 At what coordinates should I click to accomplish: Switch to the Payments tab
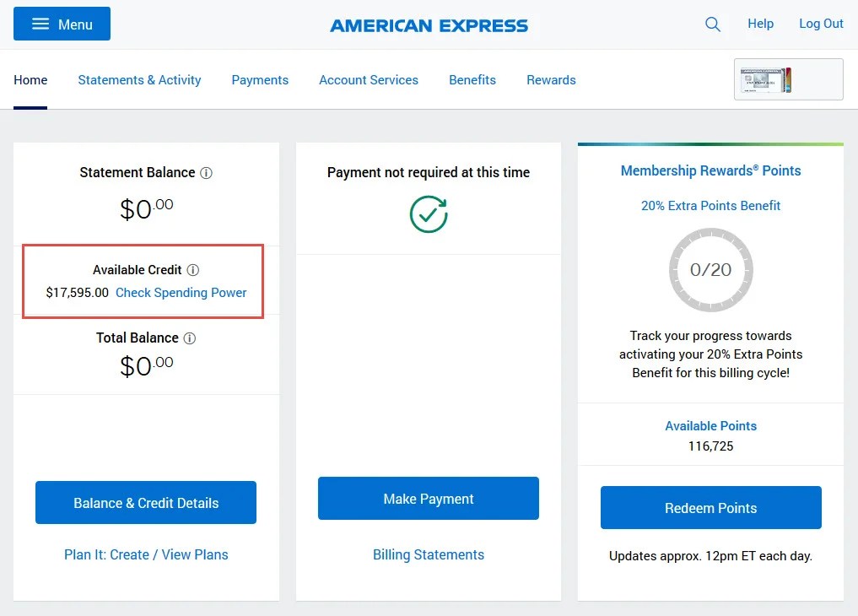(x=260, y=80)
